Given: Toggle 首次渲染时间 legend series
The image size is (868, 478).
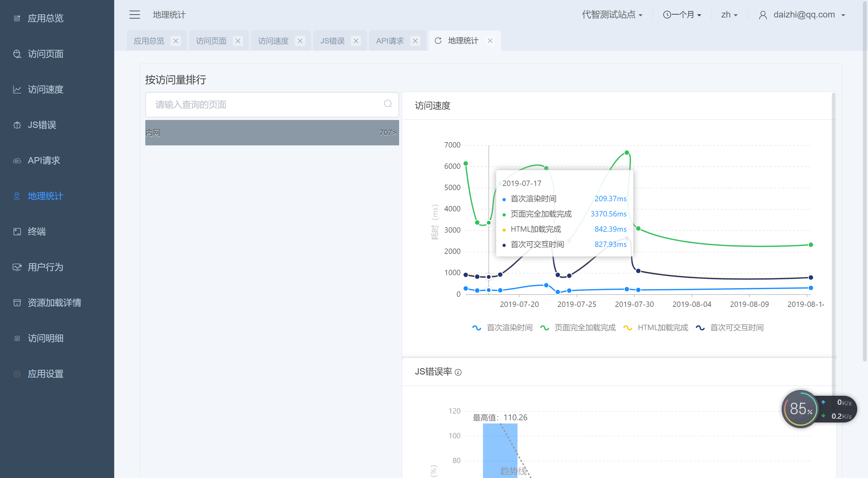Looking at the screenshot, I should 502,328.
